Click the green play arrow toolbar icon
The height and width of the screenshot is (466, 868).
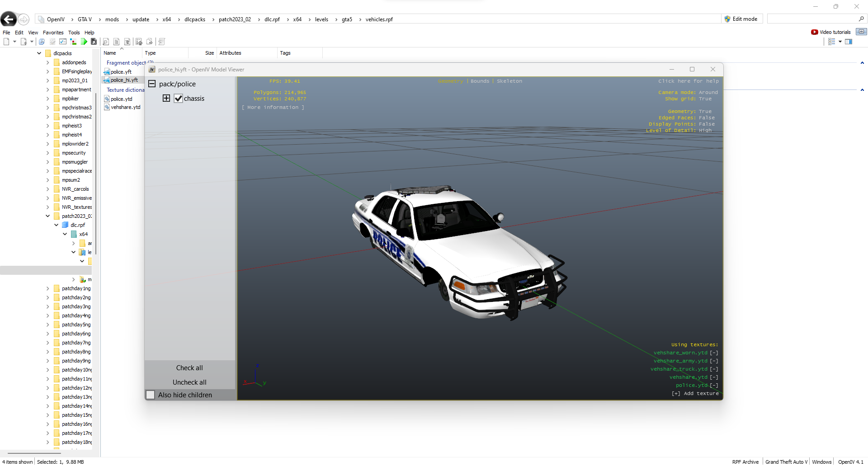pyautogui.click(x=84, y=42)
